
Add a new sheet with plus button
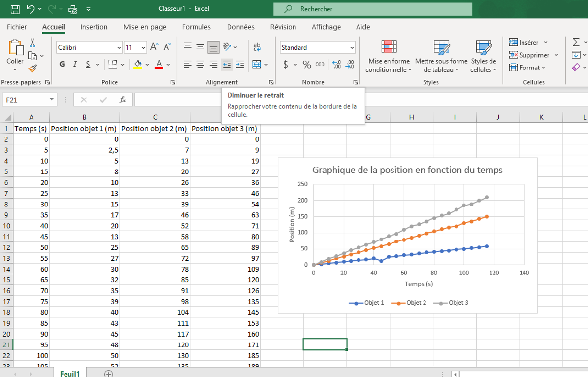click(x=108, y=374)
